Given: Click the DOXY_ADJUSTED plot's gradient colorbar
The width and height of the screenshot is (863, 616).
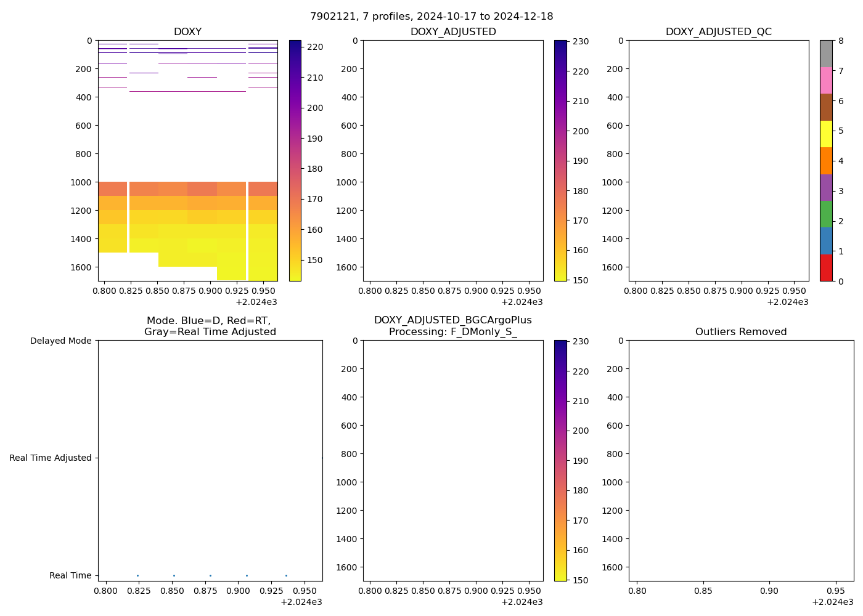Looking at the screenshot, I should (560, 160).
